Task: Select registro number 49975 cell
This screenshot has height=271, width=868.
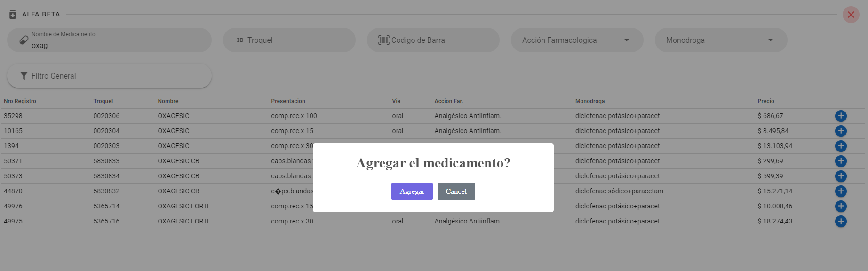Action: click(x=13, y=221)
